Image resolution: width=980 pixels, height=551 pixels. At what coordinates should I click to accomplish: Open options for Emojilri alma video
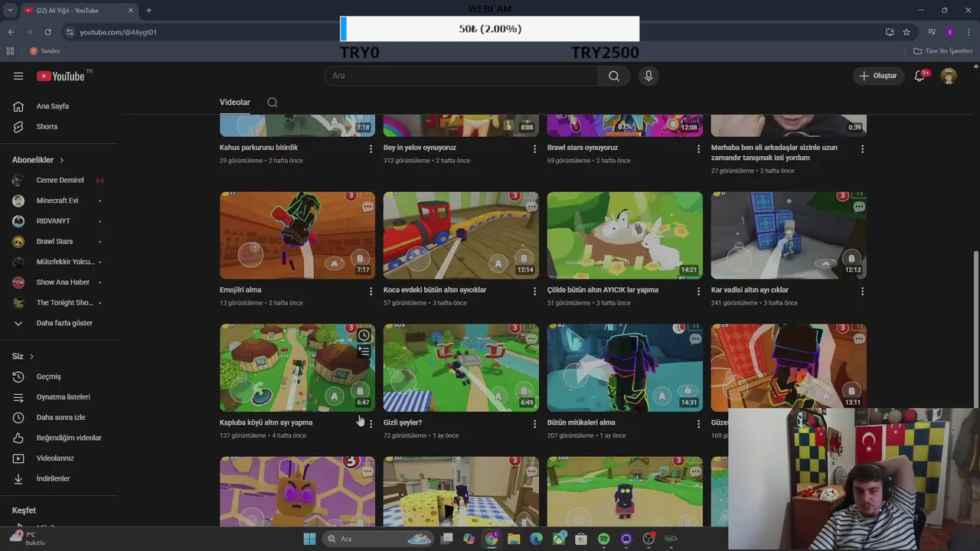(371, 291)
